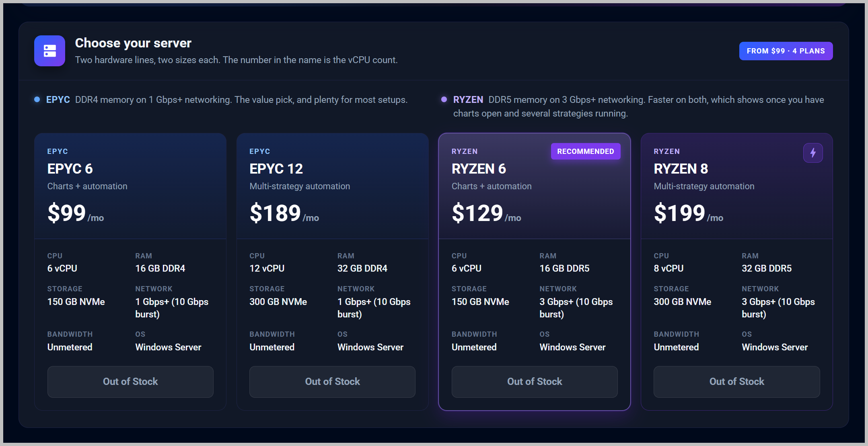
Task: Hit the Out of Stock button for RYZEN 6
Action: click(x=535, y=382)
